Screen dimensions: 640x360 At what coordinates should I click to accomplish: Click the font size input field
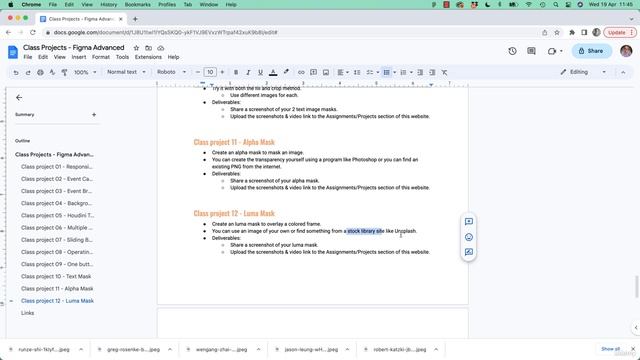(210, 72)
